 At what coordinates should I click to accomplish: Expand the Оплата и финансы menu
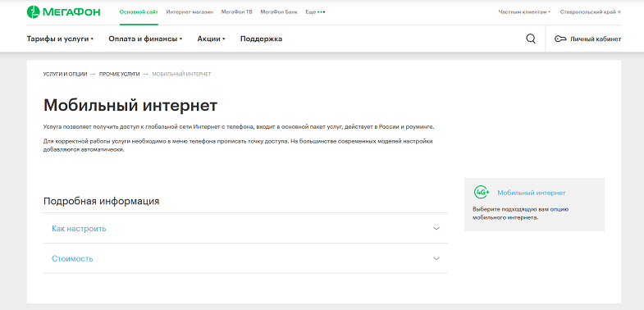[145, 39]
